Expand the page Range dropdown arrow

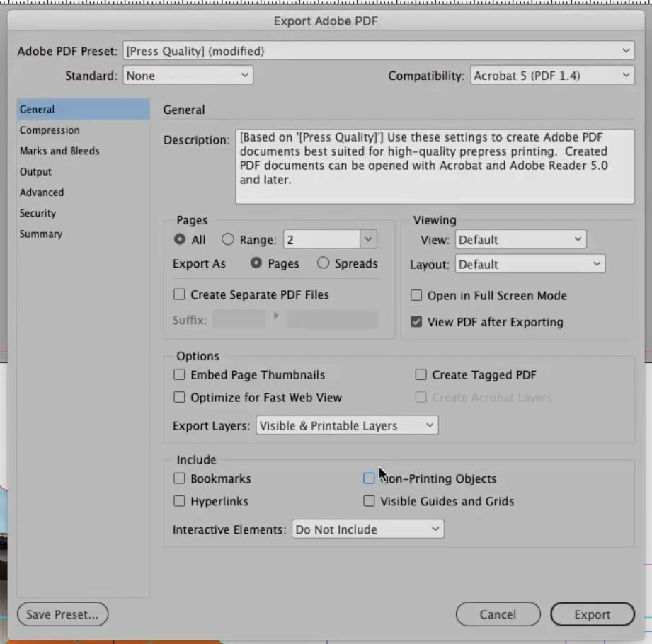(x=368, y=239)
